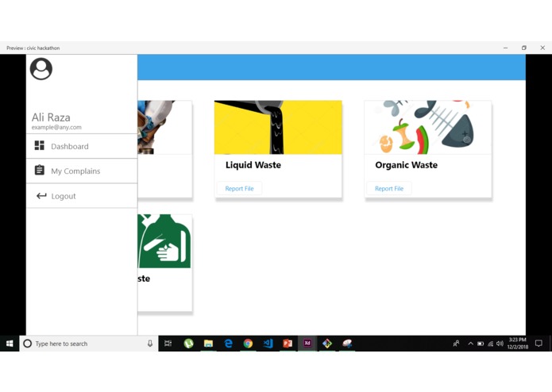Expand the hidden system tray icons
The width and height of the screenshot is (552, 392).
[x=470, y=344]
